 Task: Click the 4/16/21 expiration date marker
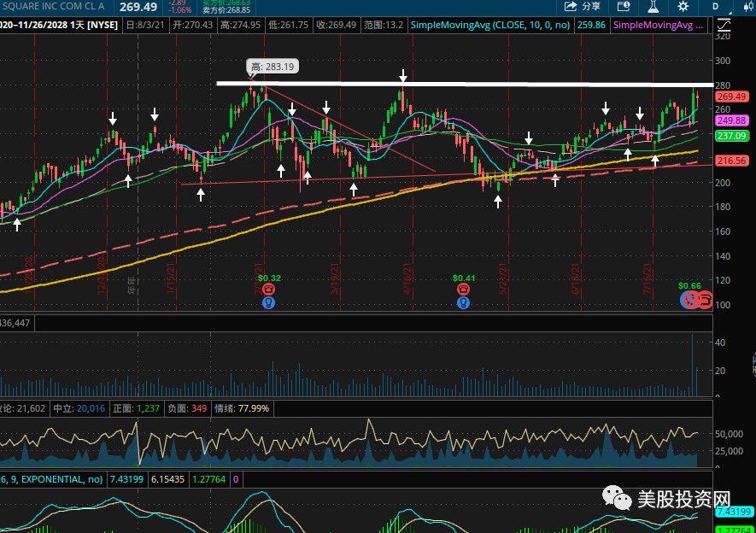click(x=407, y=278)
